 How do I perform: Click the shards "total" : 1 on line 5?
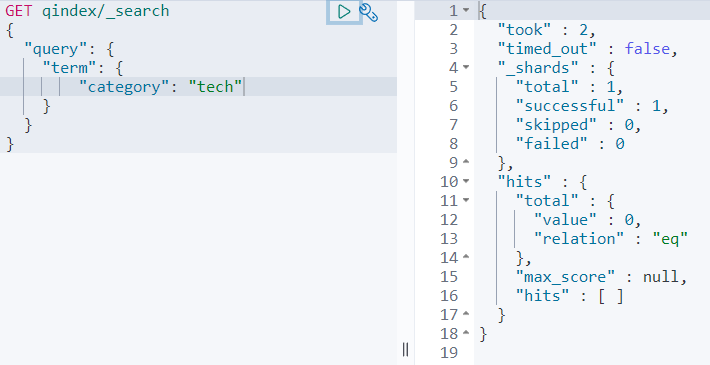[x=569, y=87]
